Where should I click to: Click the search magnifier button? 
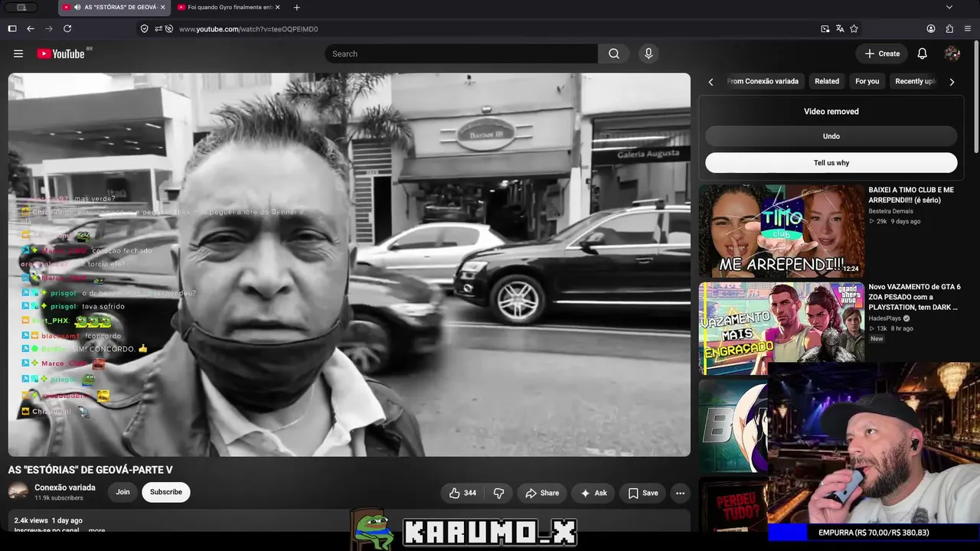tap(614, 54)
